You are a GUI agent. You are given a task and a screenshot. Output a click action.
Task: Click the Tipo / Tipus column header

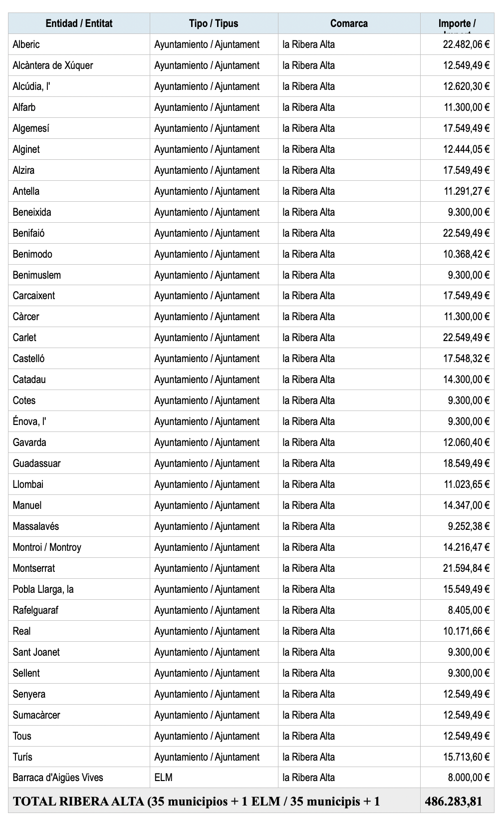[x=214, y=23]
